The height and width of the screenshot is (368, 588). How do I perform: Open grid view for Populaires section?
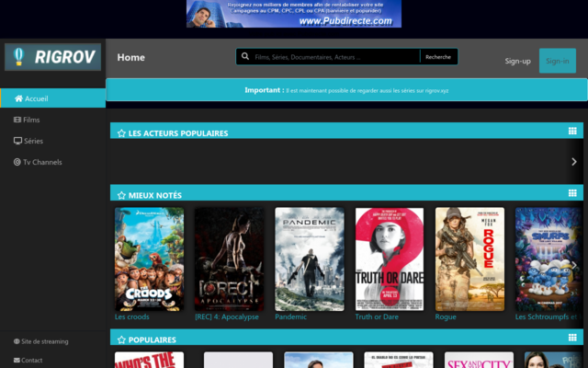tap(572, 338)
